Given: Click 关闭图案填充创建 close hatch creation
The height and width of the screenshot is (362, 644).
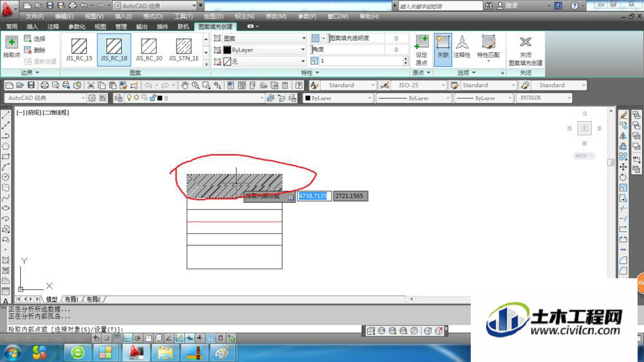Looking at the screenshot, I should (x=526, y=50).
